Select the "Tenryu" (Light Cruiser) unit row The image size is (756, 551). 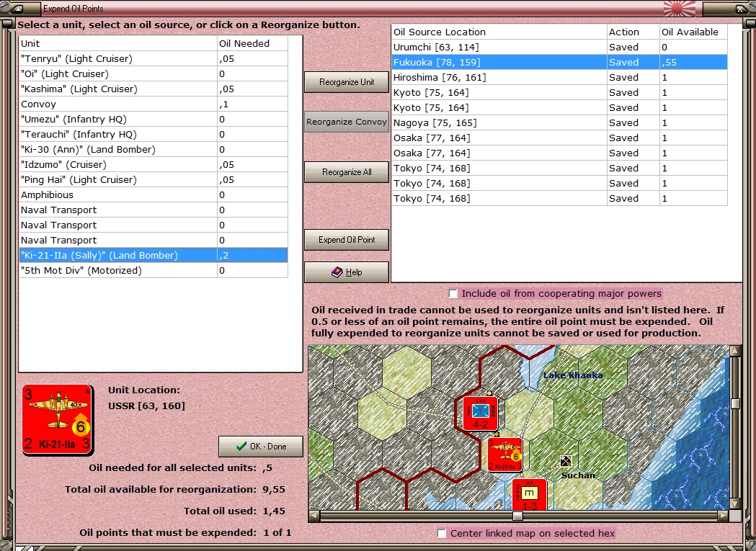pyautogui.click(x=154, y=59)
